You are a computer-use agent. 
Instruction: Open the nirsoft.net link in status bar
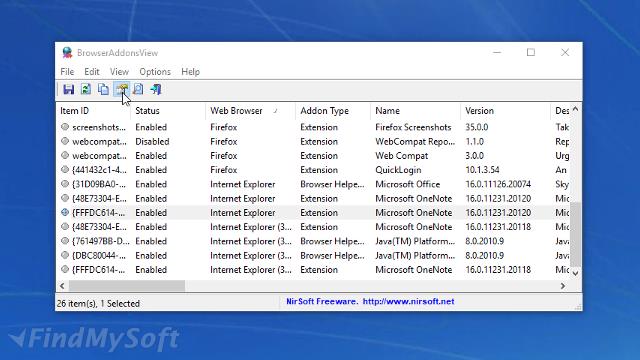click(408, 302)
